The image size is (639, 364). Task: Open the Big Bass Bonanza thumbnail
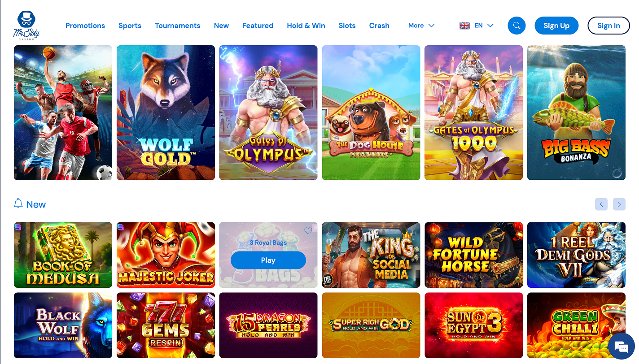pyautogui.click(x=576, y=113)
